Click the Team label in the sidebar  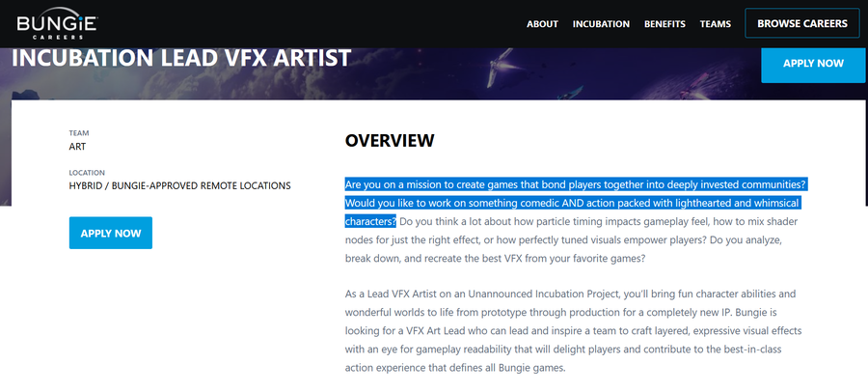78,133
